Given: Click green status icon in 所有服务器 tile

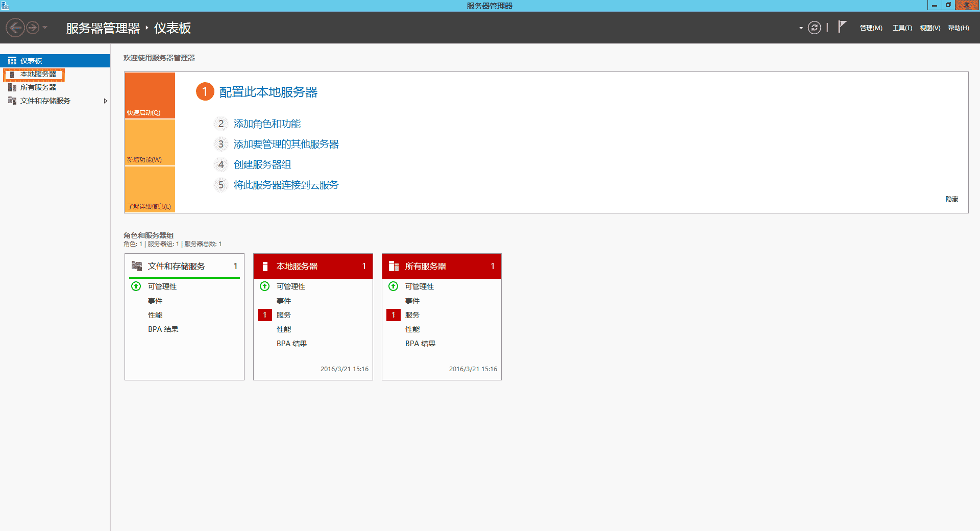Looking at the screenshot, I should [x=394, y=286].
